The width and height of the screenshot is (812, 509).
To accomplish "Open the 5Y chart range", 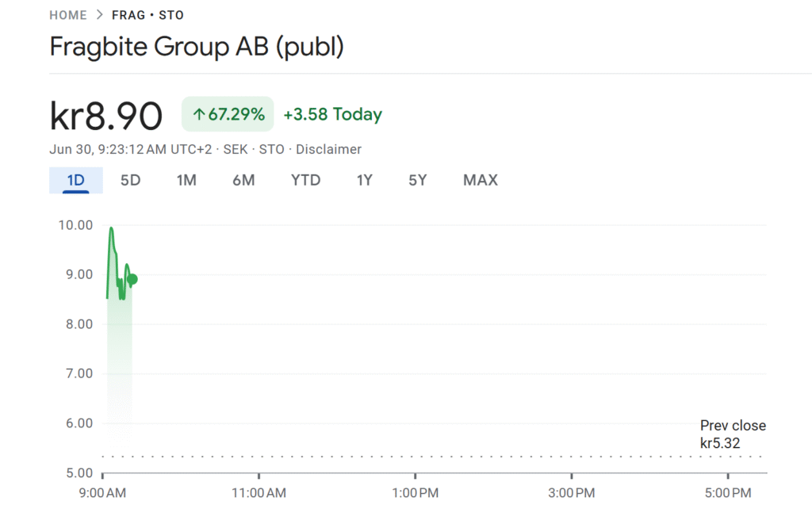I will click(418, 180).
